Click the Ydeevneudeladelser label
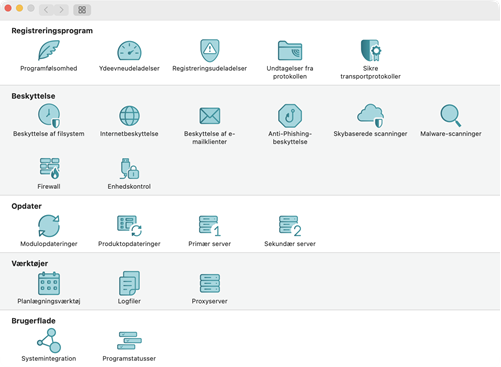The height and width of the screenshot is (367, 501). [x=129, y=68]
